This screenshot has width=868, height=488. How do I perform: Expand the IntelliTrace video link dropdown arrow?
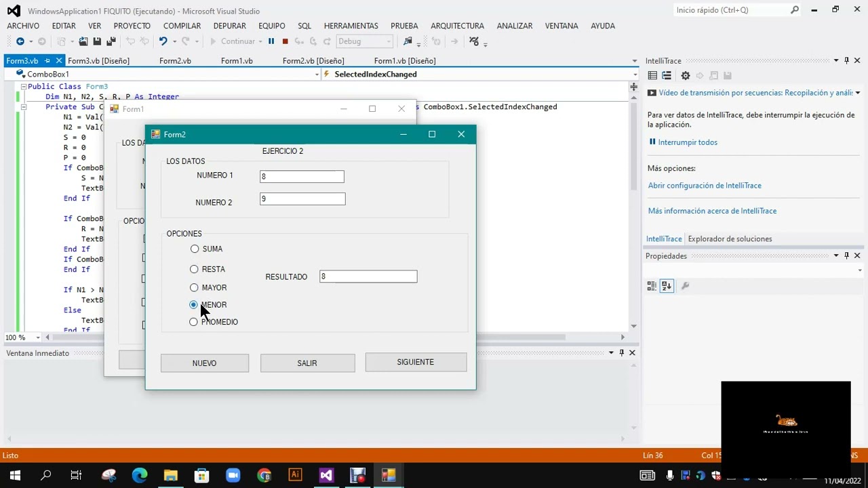click(857, 93)
